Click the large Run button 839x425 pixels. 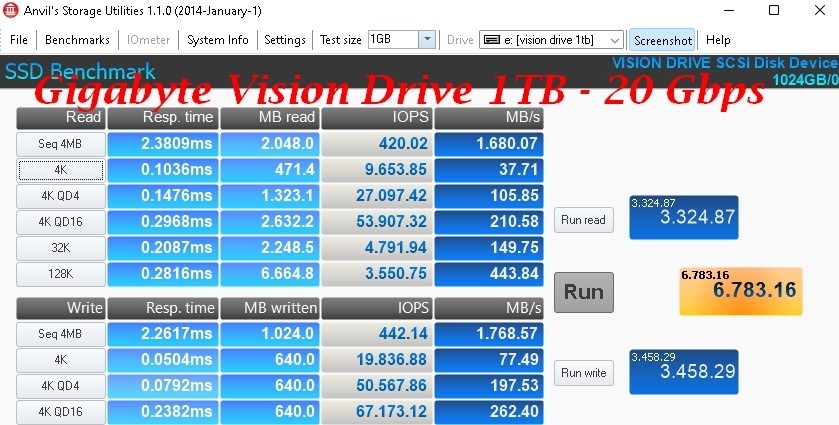[x=584, y=292]
